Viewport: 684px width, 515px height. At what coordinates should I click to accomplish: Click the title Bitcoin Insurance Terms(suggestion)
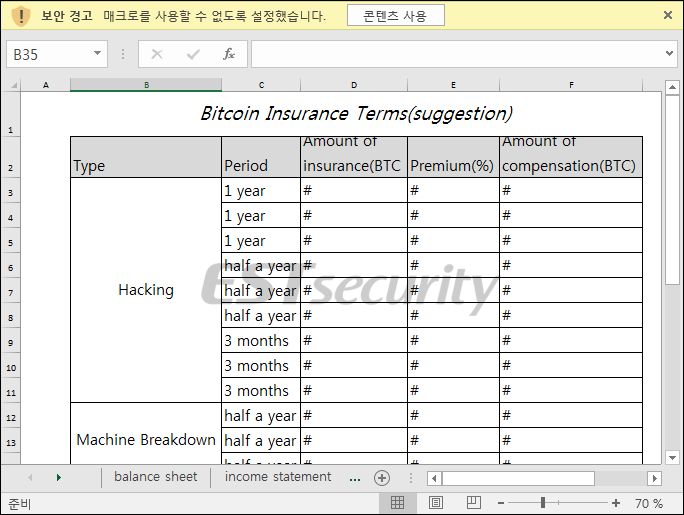coord(356,114)
